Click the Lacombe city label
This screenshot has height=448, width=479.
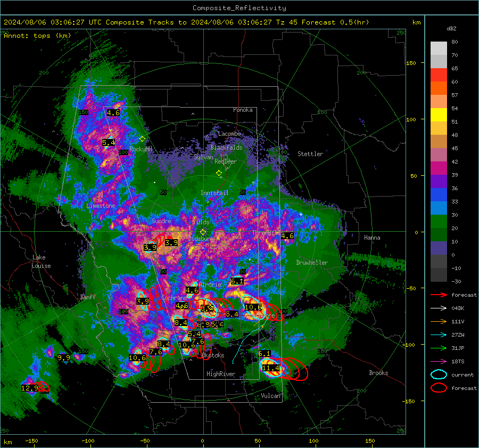pos(229,134)
